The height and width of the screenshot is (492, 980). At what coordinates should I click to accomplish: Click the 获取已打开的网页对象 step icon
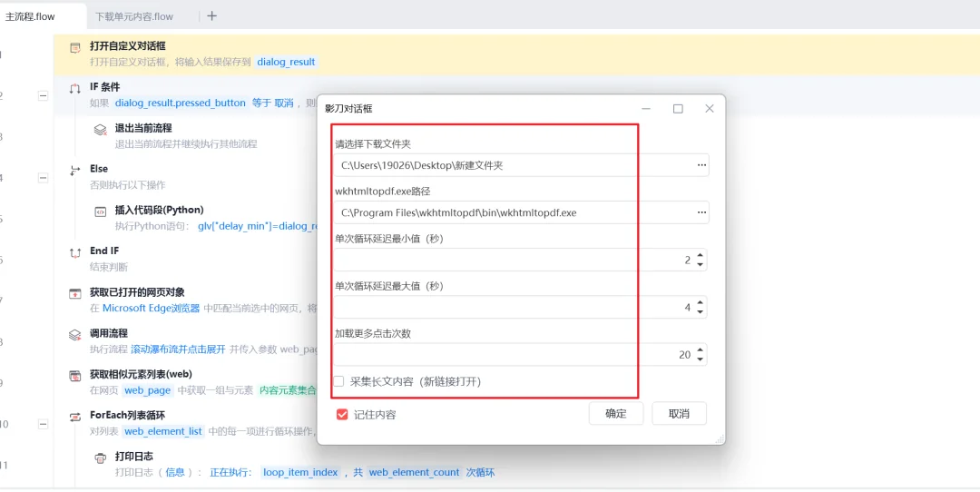75,293
